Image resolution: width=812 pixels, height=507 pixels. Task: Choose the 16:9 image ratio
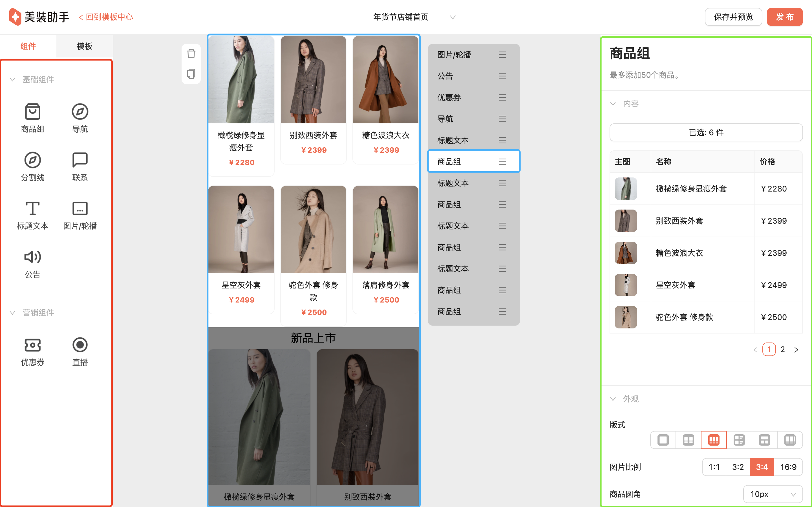[x=788, y=467]
